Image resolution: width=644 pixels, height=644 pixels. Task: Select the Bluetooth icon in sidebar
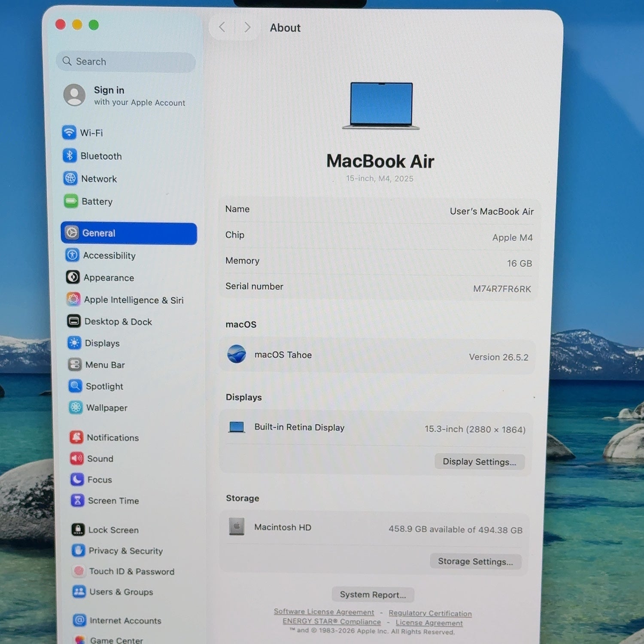(x=70, y=155)
